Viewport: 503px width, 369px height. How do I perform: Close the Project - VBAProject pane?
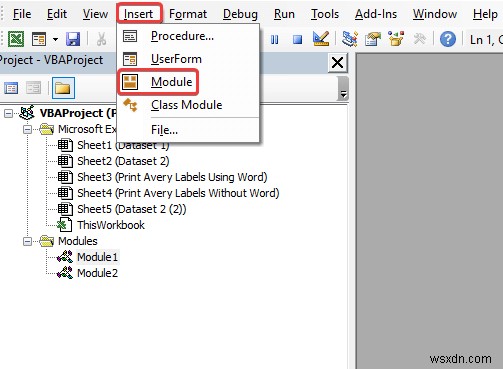point(337,62)
